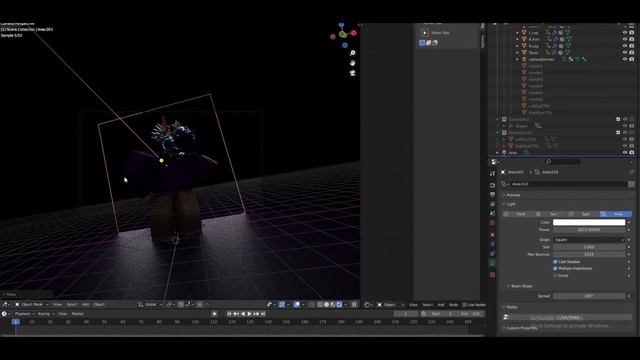Hide L.Leg in viewport via eye icon

pyautogui.click(x=625, y=33)
